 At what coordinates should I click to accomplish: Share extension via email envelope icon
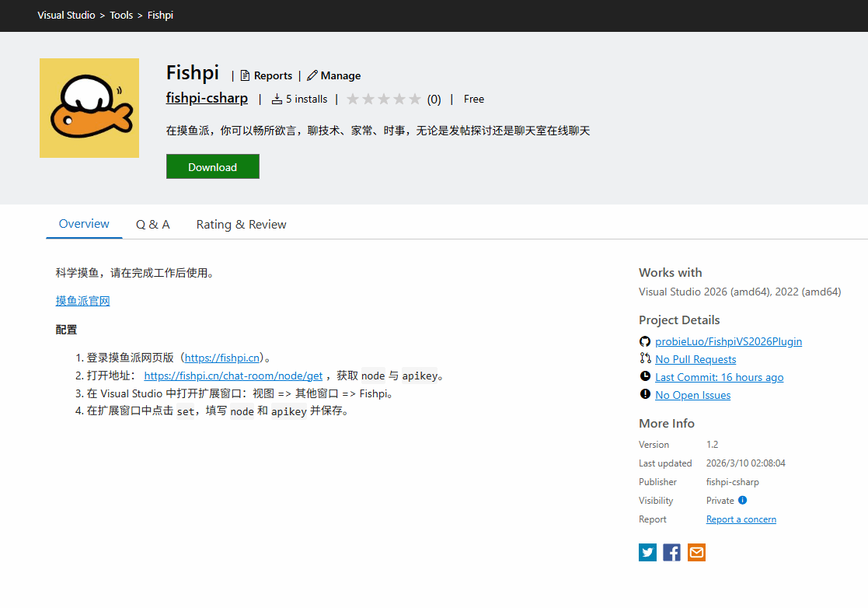tap(696, 553)
